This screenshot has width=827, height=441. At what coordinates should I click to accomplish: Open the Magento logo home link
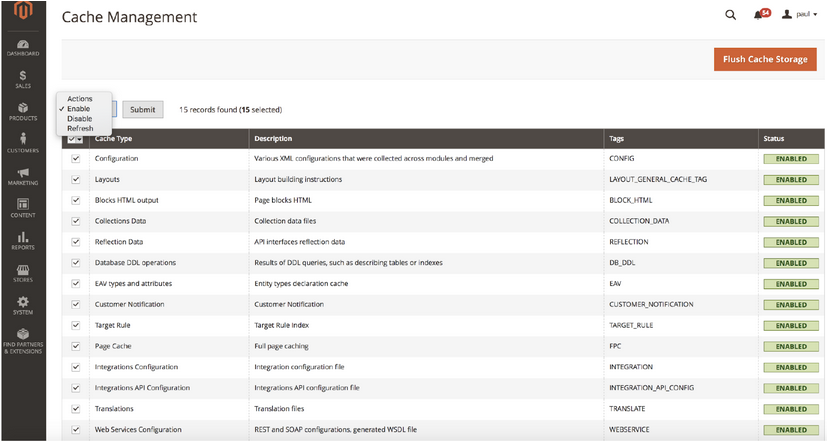[x=23, y=12]
